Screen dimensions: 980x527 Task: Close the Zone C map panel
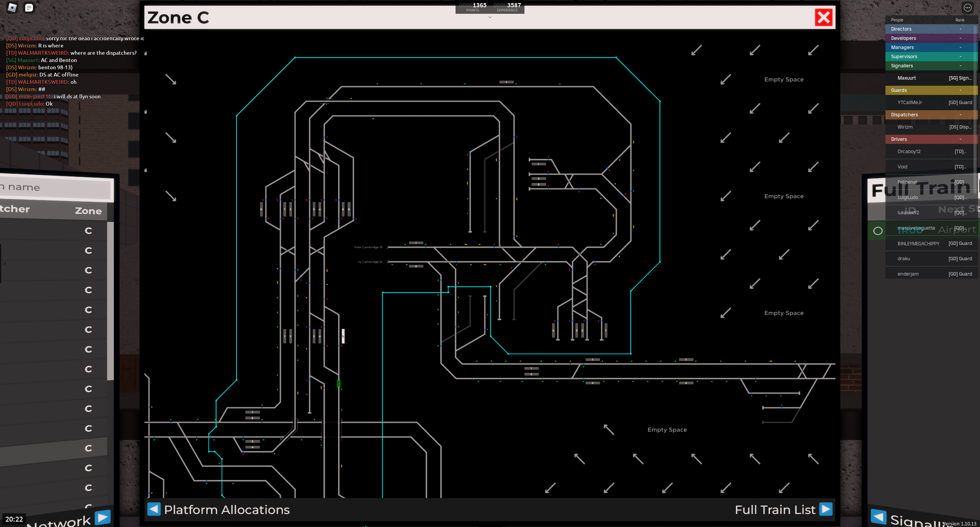click(823, 18)
